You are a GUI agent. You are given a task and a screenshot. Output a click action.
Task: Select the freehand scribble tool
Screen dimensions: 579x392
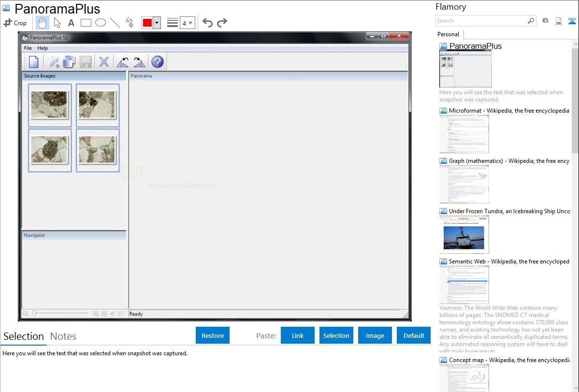pos(130,23)
